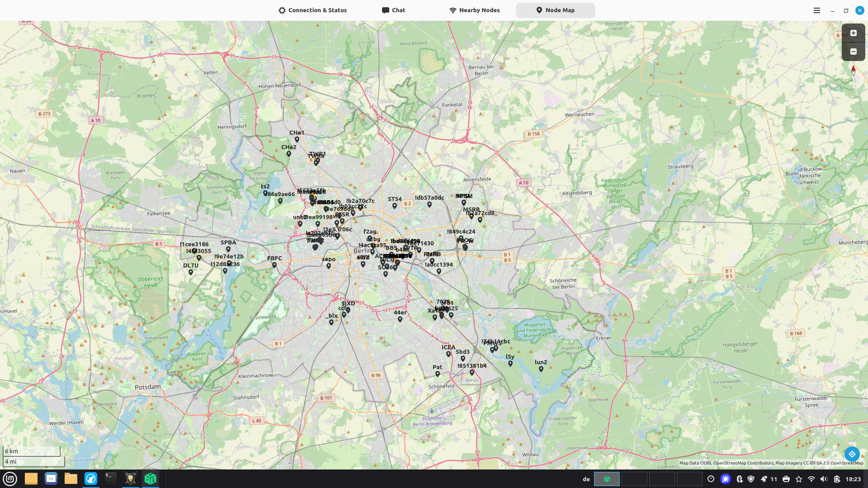Select the Node Map tab
868x488 pixels.
pyautogui.click(x=555, y=10)
